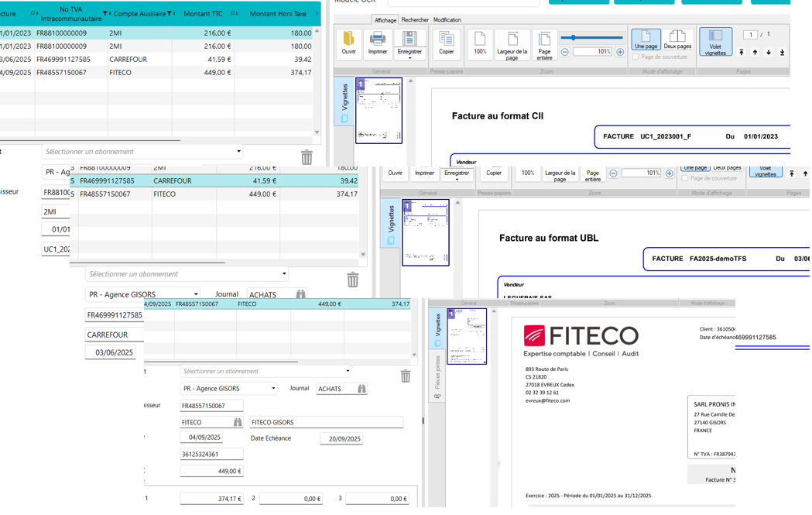Expand PR - Agence GISORS dropdown in FITECO form
Screen dimensions: 812x515
272,389
